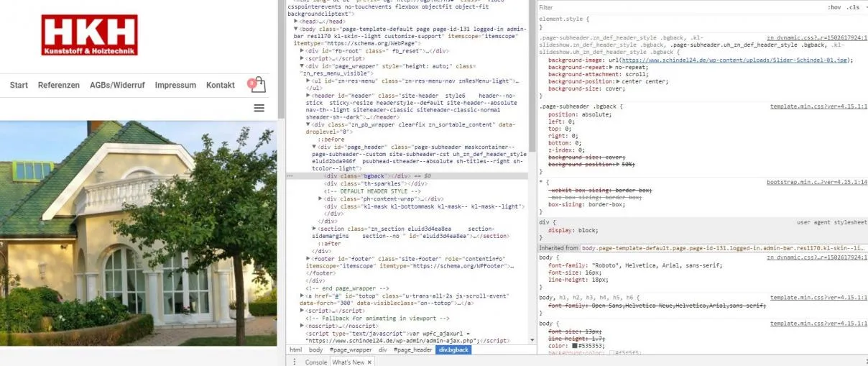The image size is (868, 366).
Task: Select the What's New drawer tab
Action: tap(348, 362)
